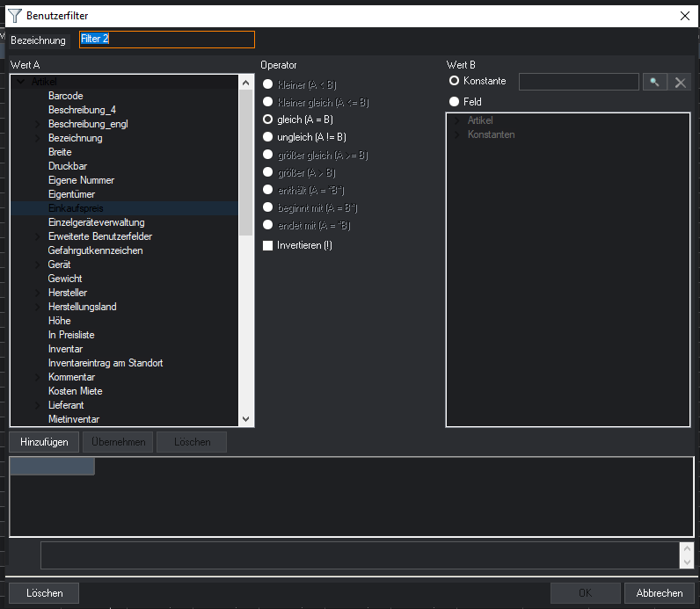Screen dimensions: 700x609
Task: Select Beschreibung_4 in the Wert A tree
Action: click(82, 110)
